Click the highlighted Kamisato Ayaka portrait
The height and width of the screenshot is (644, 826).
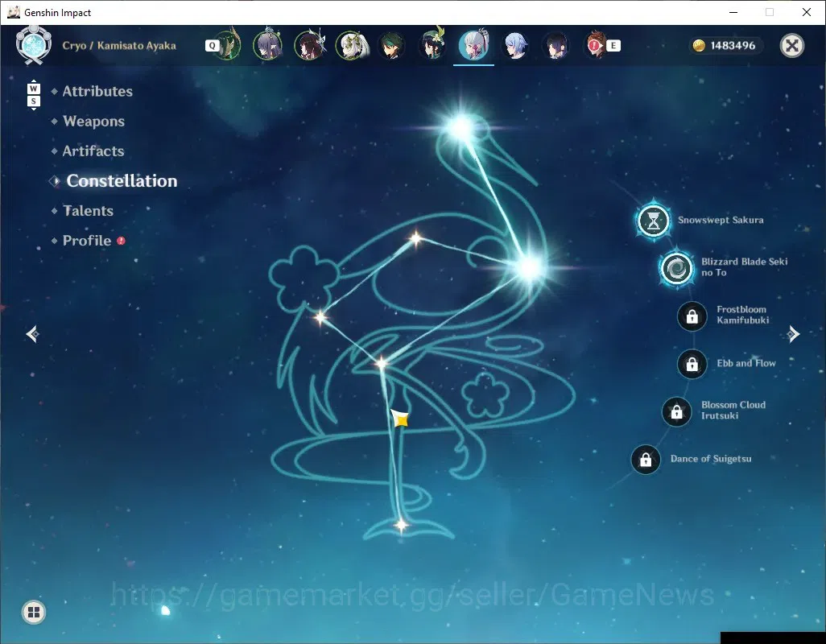(x=473, y=45)
